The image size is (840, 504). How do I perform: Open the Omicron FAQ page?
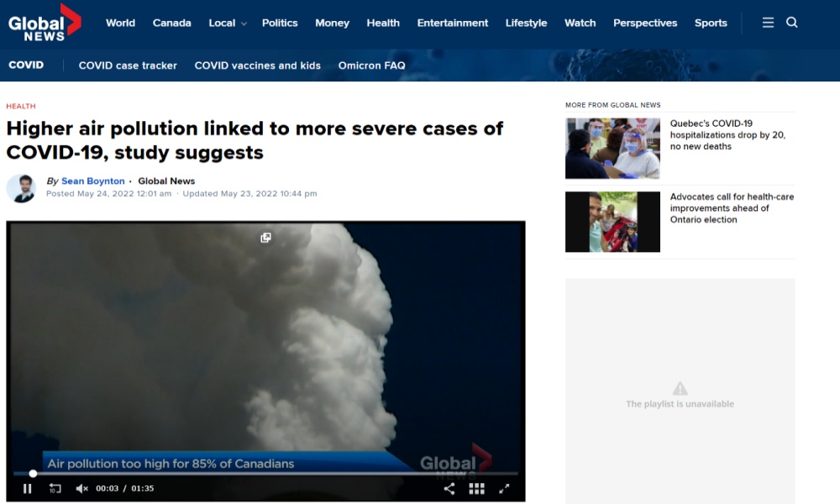372,66
